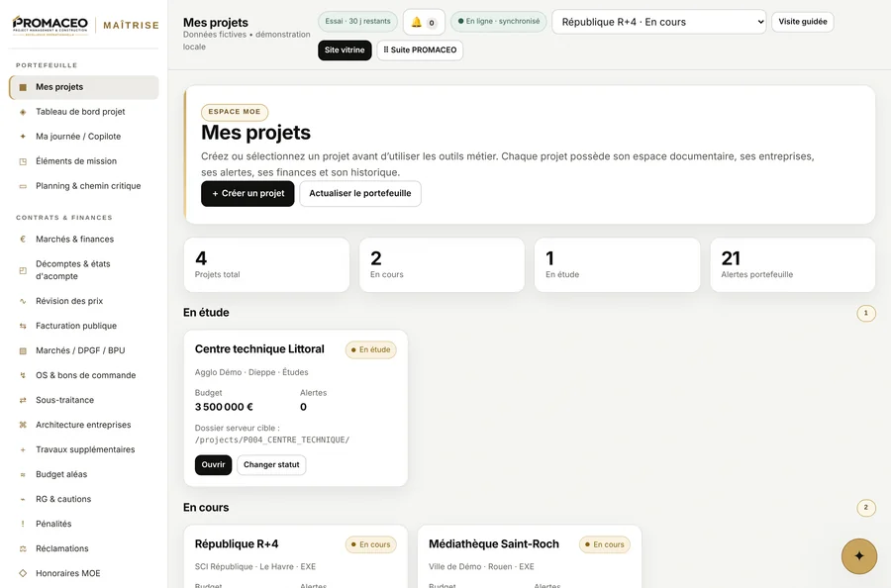
Task: Select RG & cautions menu entry
Action: [85, 499]
